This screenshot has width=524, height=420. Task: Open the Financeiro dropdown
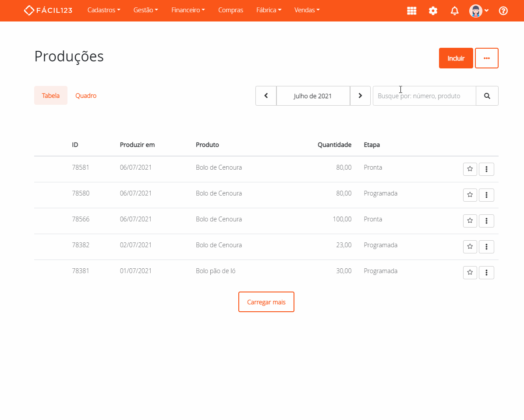tap(188, 10)
